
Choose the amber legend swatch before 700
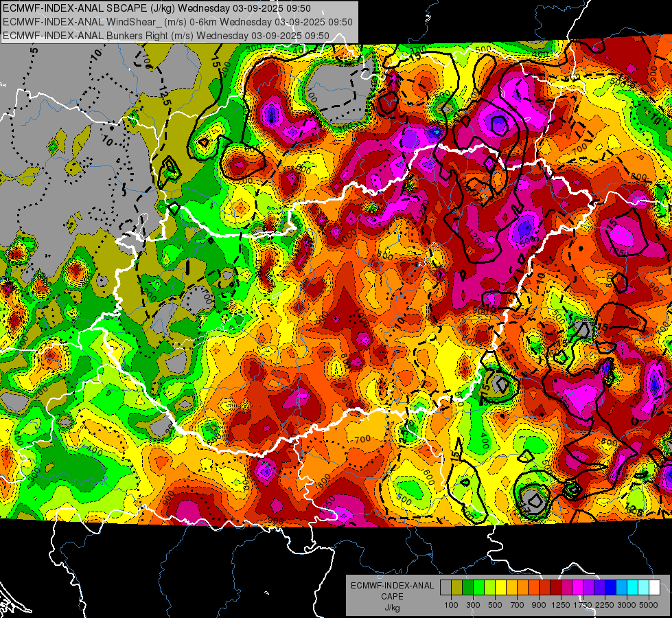pos(511,588)
